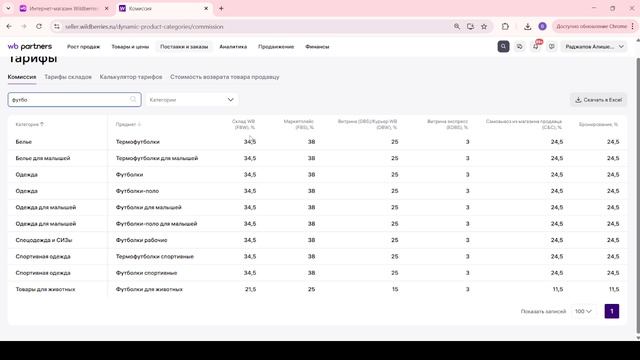
Task: Select the Футболки product cell
Action: tap(129, 175)
